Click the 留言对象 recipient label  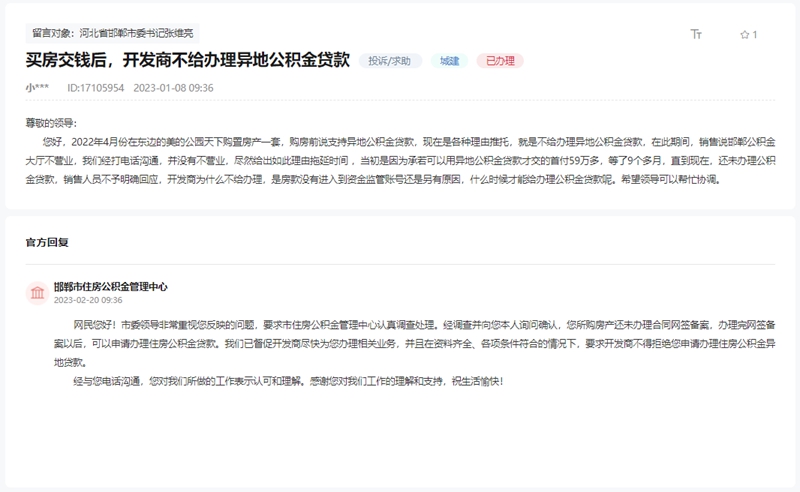click(x=112, y=33)
